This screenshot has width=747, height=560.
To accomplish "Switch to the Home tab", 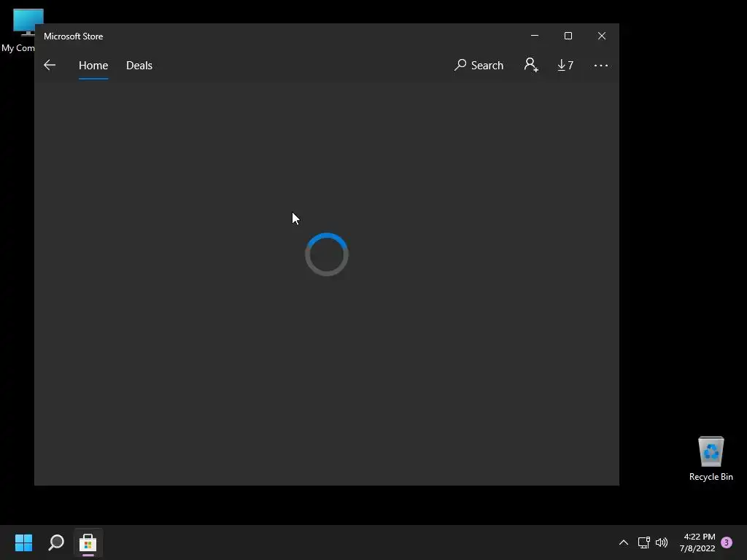I will pos(93,65).
